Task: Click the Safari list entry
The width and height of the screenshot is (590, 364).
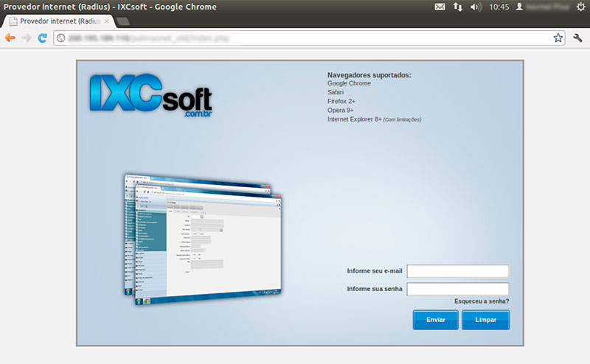Action: (x=336, y=93)
